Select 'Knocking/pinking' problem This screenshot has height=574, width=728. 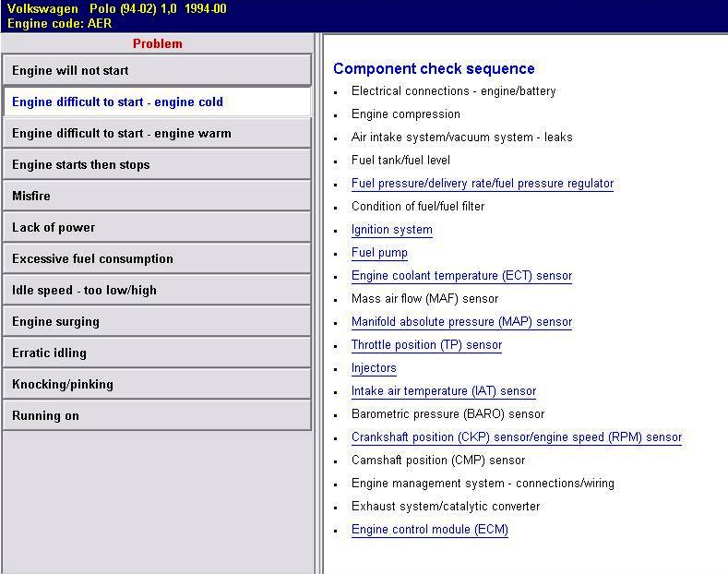point(157,384)
